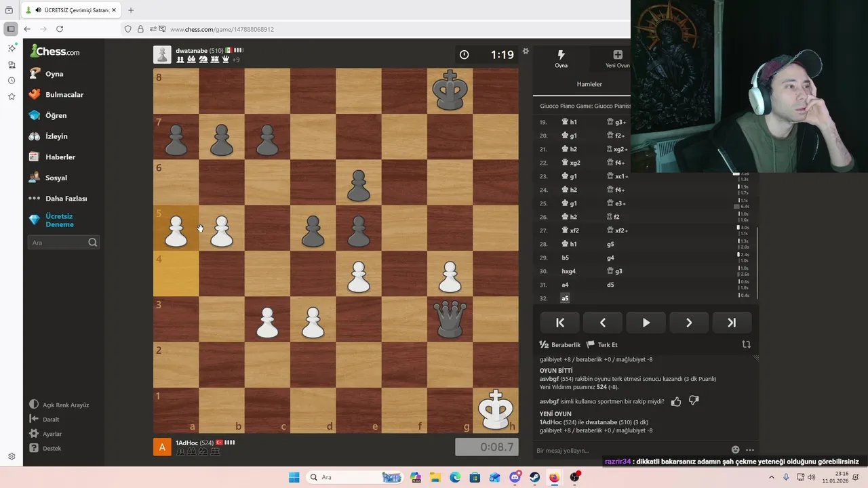Mute the tab audio speaker icon
The image size is (868, 488).
[38, 10]
